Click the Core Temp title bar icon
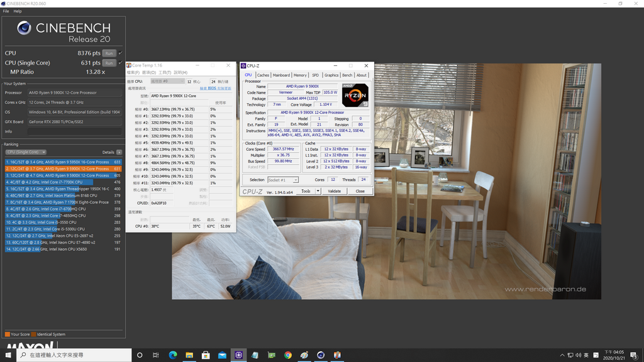This screenshot has height=362, width=644. tap(129, 65)
